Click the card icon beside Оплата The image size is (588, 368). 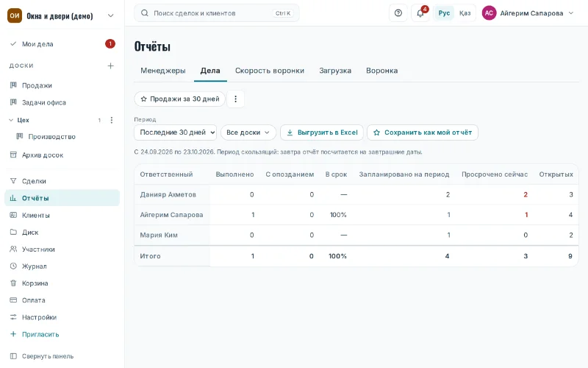point(13,300)
